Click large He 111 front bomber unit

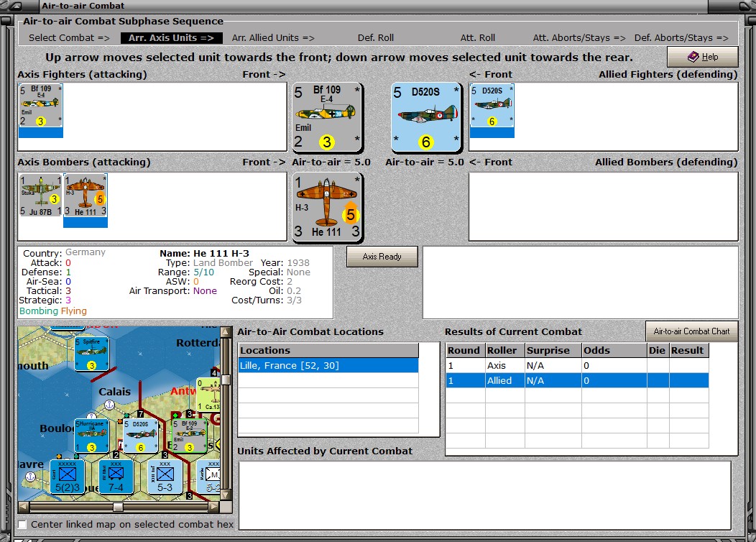328,207
